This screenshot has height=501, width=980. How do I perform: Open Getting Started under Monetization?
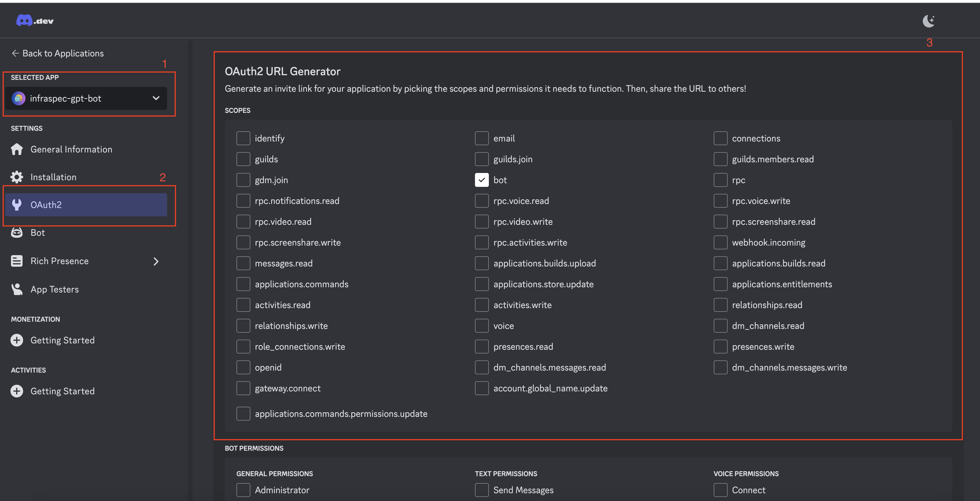[86, 340]
